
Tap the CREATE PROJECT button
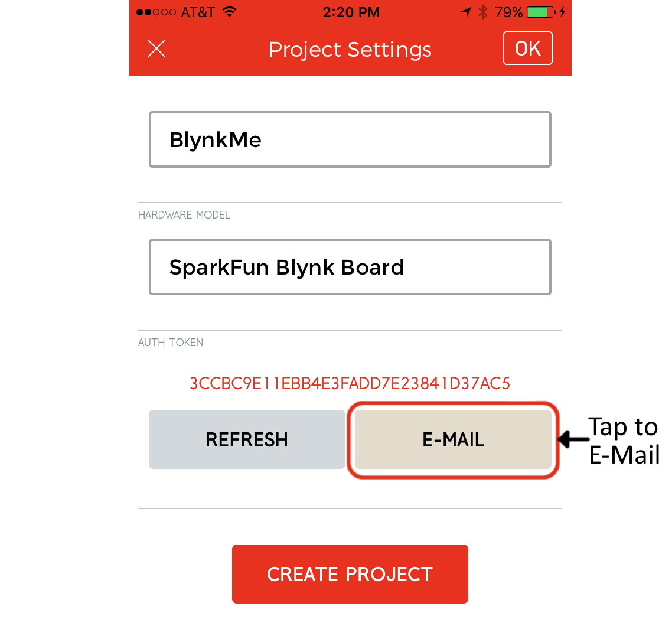350,573
